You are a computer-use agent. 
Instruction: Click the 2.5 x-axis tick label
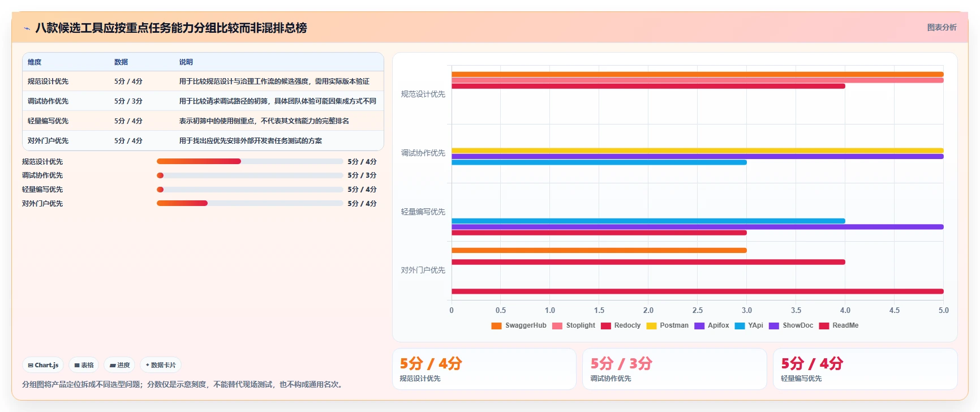pyautogui.click(x=697, y=310)
